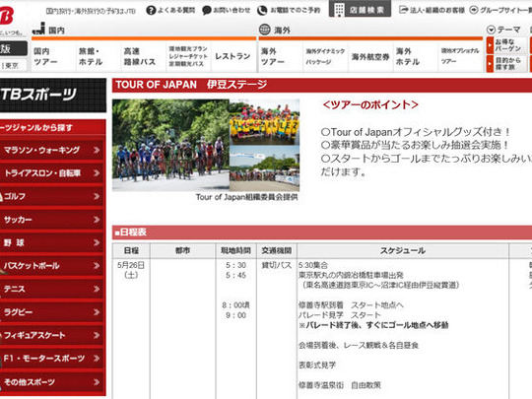Click the group site circle icon
Screen dimensions: 532x399
point(474,10)
